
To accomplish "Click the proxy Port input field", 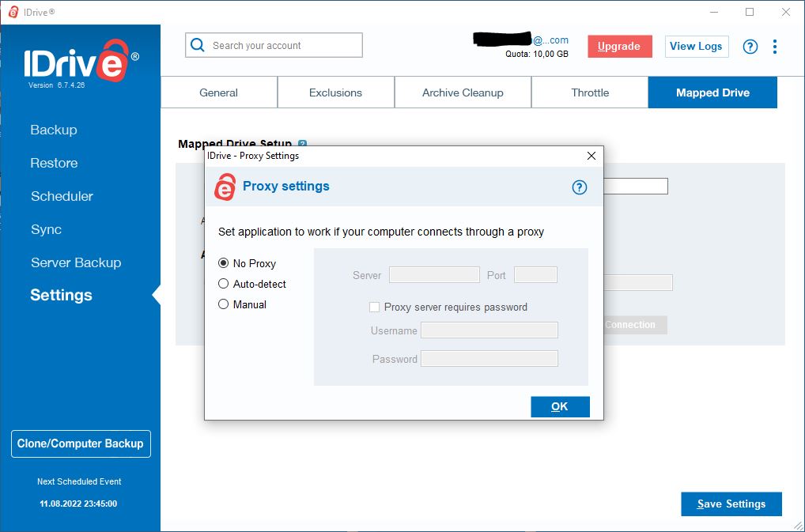I will click(x=535, y=275).
